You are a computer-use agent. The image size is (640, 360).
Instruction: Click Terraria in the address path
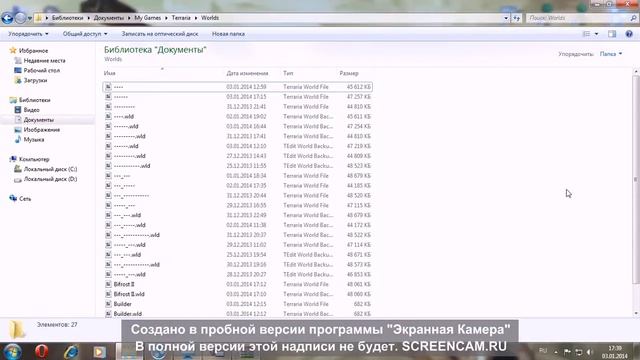[181, 18]
